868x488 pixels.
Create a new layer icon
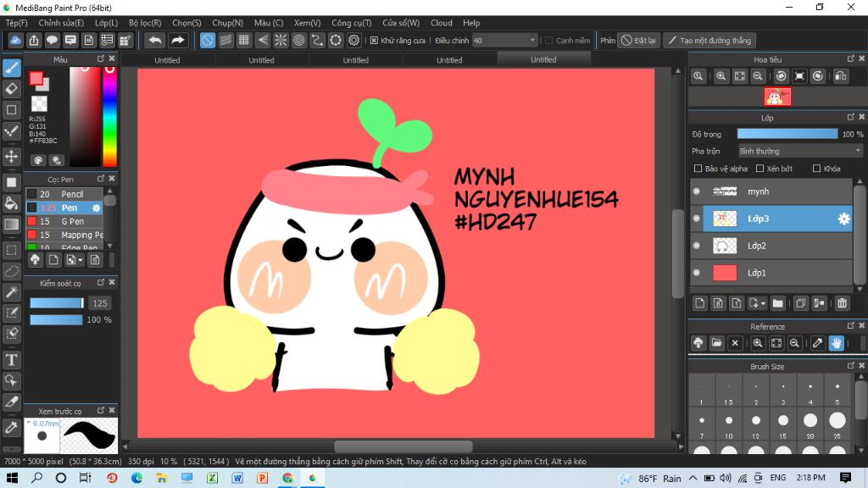pos(699,303)
